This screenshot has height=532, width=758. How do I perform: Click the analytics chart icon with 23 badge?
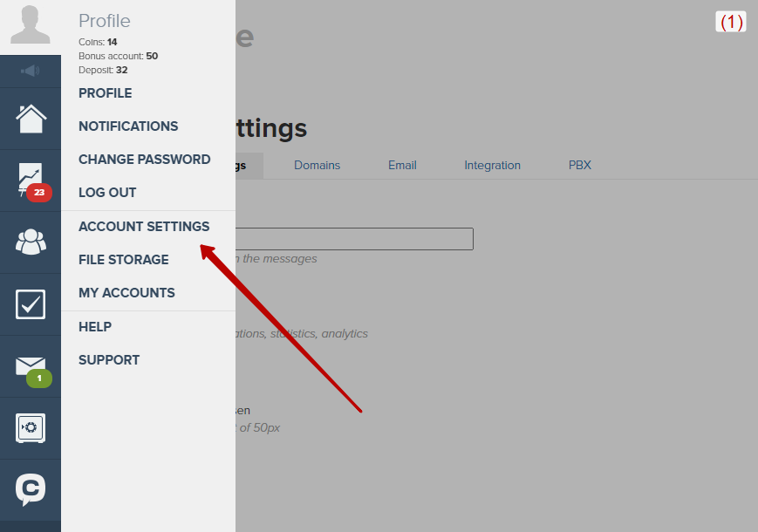[x=31, y=181]
